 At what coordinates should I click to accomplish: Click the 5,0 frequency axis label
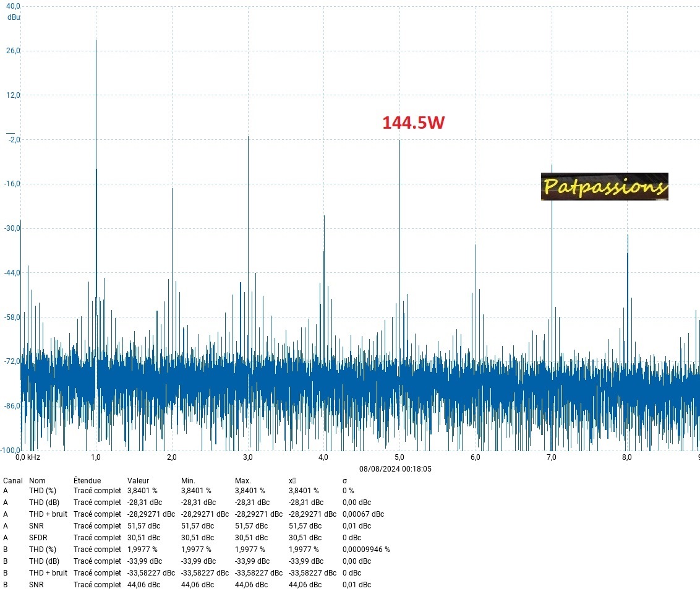[399, 457]
